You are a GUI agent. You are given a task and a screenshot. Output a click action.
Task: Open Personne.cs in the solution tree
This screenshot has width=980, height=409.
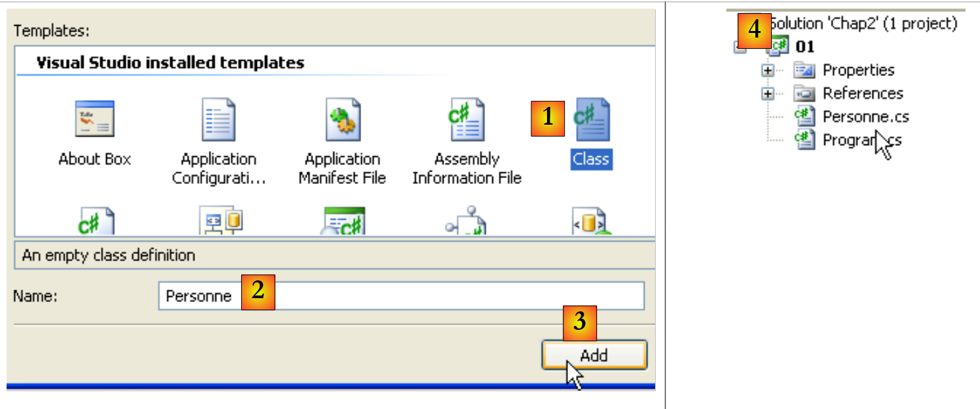[865, 117]
